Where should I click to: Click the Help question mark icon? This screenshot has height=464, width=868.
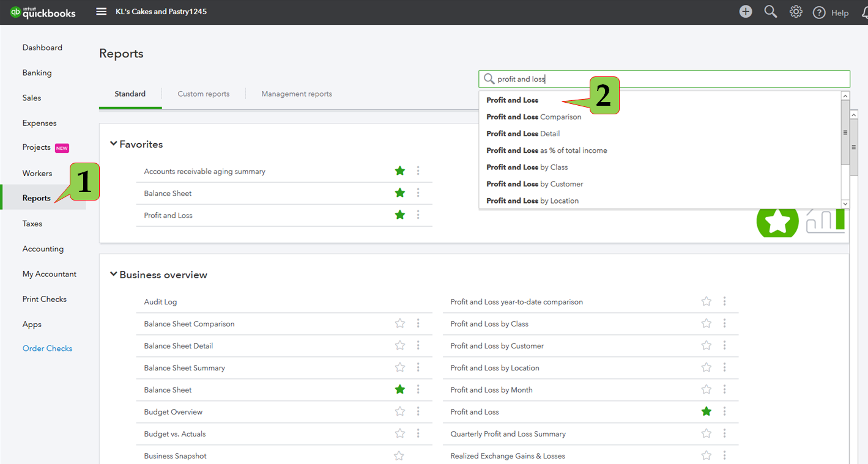coord(819,13)
